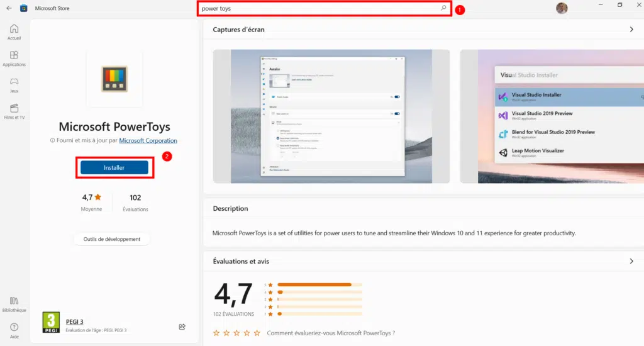Image resolution: width=644 pixels, height=346 pixels.
Task: Rate PowerToys with one star
Action: (216, 333)
